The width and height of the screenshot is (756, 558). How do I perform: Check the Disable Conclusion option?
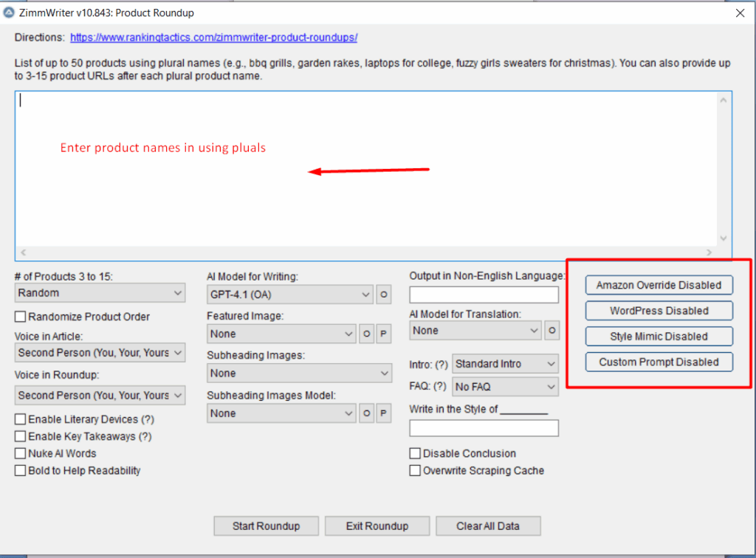pos(415,454)
